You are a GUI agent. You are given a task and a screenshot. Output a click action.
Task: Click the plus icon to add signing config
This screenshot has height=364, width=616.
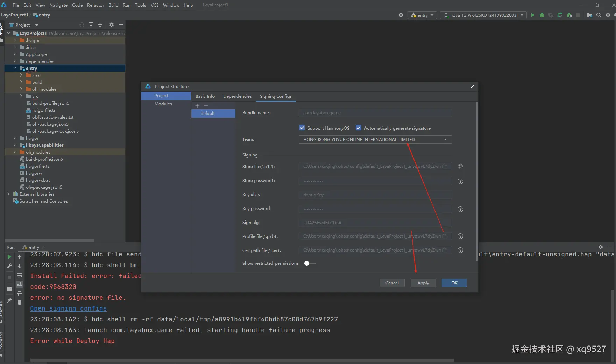pos(197,106)
